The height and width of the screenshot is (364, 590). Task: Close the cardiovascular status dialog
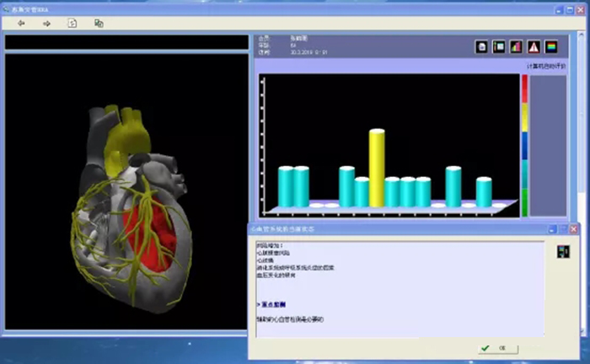pyautogui.click(x=573, y=228)
